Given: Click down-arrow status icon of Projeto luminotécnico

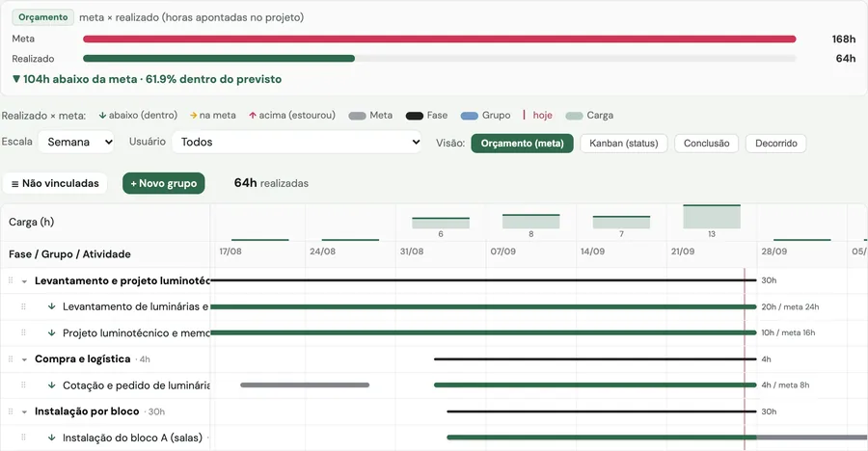Looking at the screenshot, I should click(x=51, y=332).
